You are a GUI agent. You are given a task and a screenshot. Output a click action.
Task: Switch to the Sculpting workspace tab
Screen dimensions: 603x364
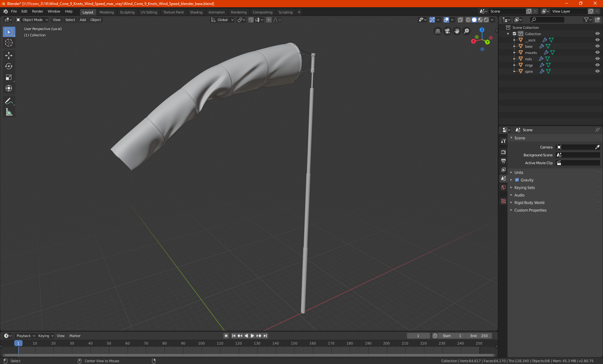pos(127,12)
